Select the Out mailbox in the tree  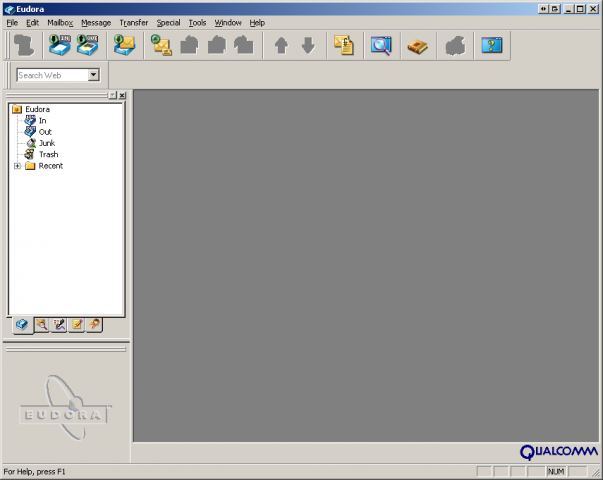[45, 132]
